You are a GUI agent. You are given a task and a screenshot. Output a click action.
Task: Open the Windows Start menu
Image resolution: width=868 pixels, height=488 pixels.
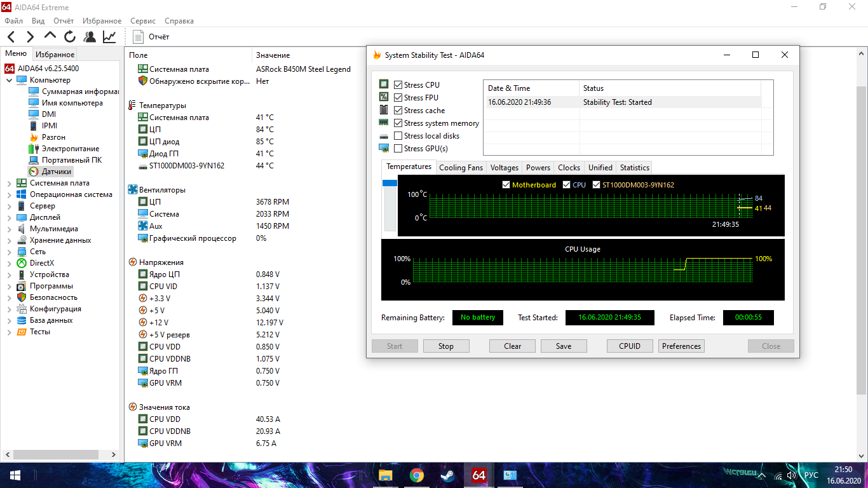15,475
